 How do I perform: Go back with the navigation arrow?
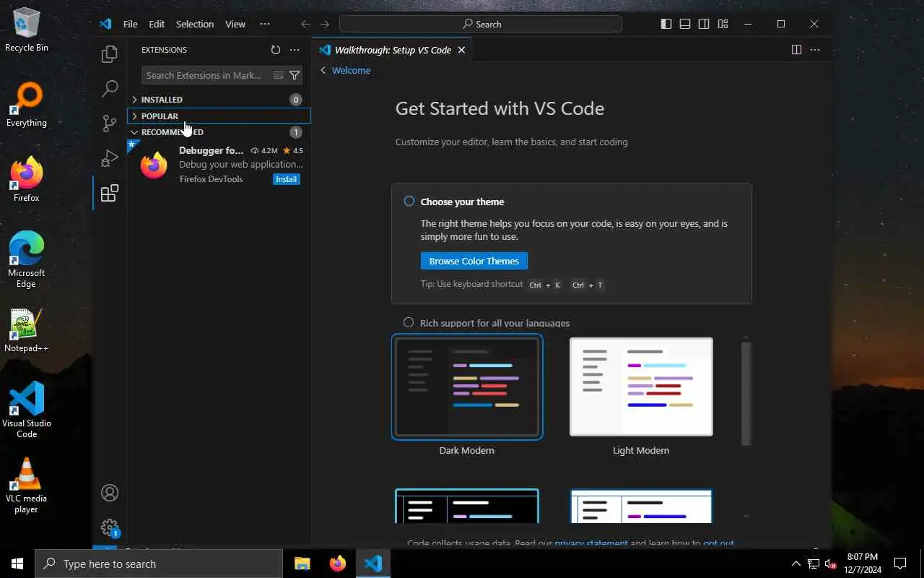click(x=305, y=24)
